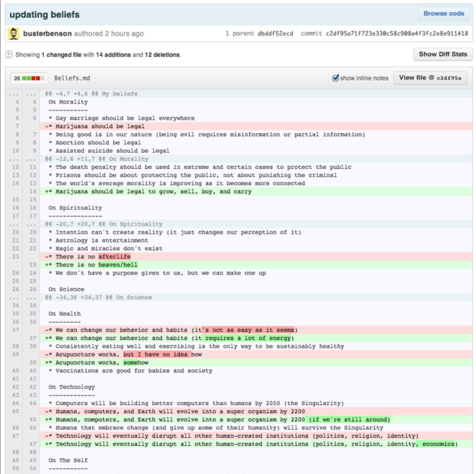Toggle the show inline notes checkbox

[335, 78]
